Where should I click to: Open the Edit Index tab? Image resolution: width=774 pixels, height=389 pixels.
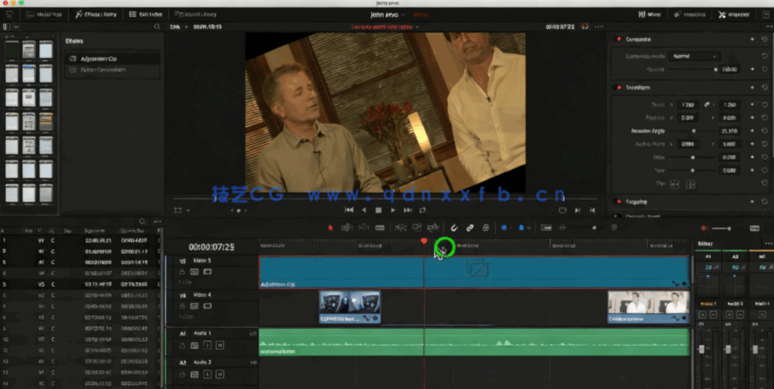click(x=146, y=14)
